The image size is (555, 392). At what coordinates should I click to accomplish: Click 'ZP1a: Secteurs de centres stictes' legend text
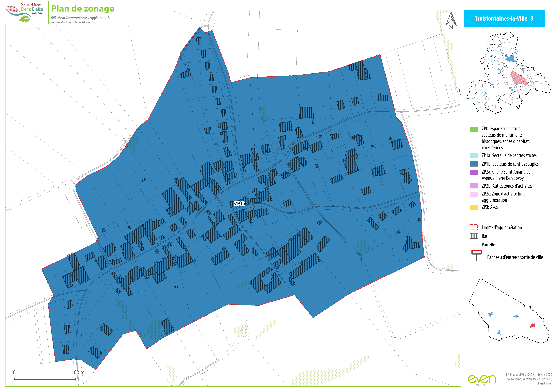[509, 155]
